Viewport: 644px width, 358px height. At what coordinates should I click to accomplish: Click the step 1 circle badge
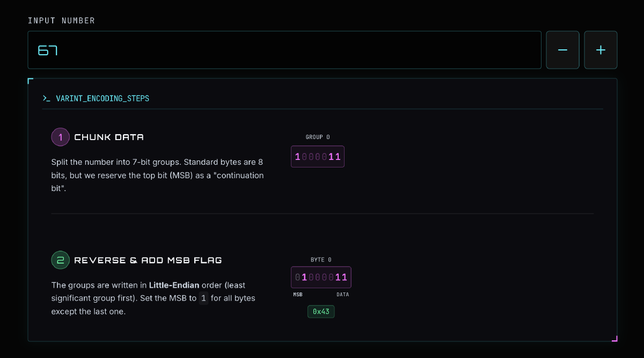61,137
